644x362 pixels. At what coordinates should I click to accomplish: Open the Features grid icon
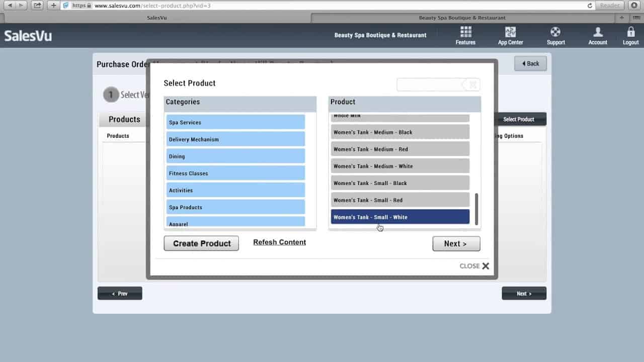[465, 32]
